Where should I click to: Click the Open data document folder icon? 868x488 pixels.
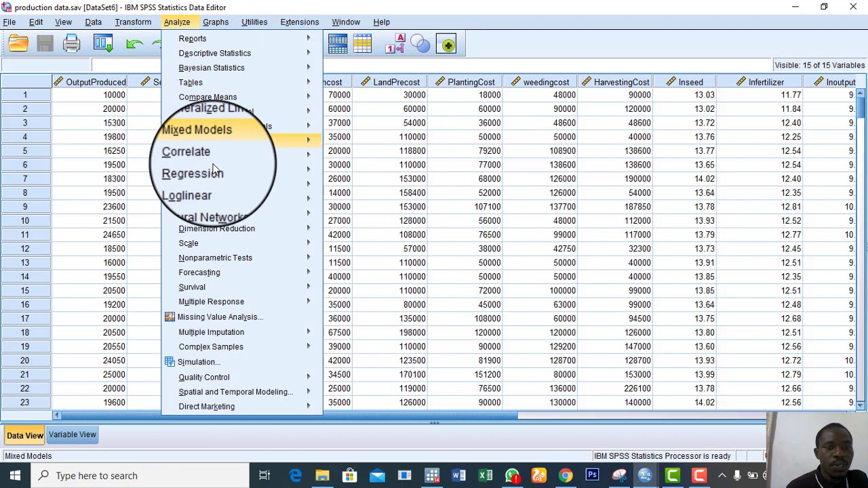18,45
